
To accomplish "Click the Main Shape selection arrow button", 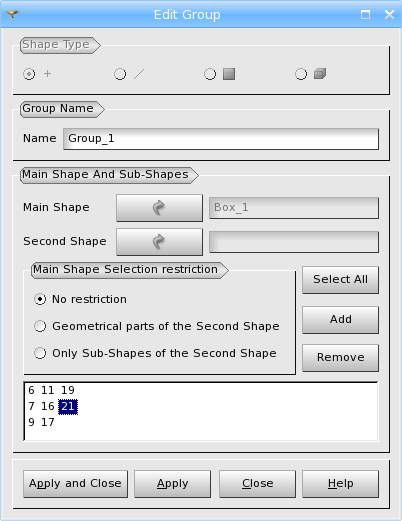I will (x=159, y=208).
